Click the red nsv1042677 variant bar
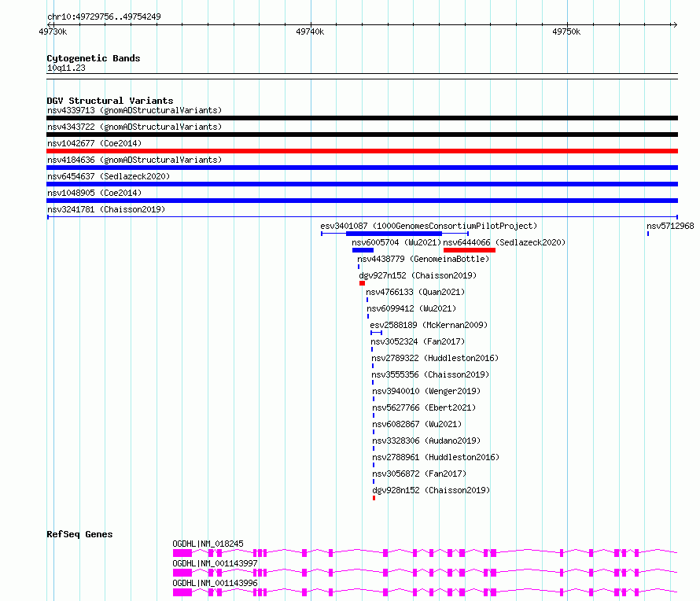 [362, 151]
